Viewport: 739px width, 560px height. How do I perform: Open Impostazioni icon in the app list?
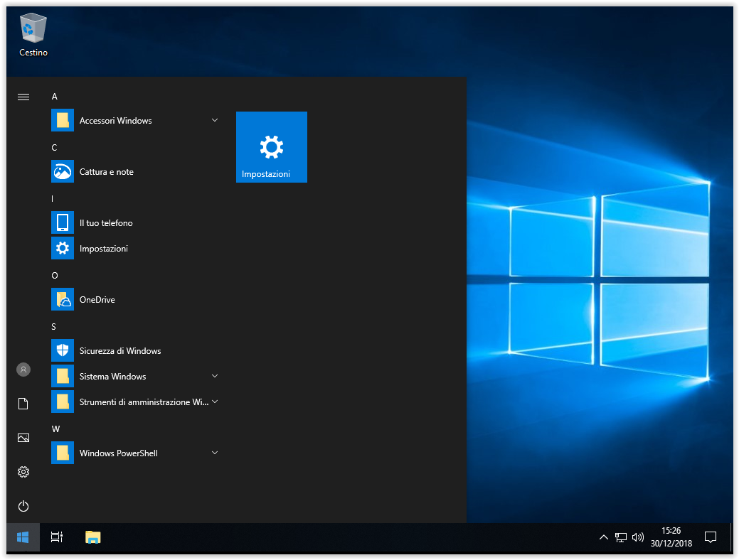62,248
